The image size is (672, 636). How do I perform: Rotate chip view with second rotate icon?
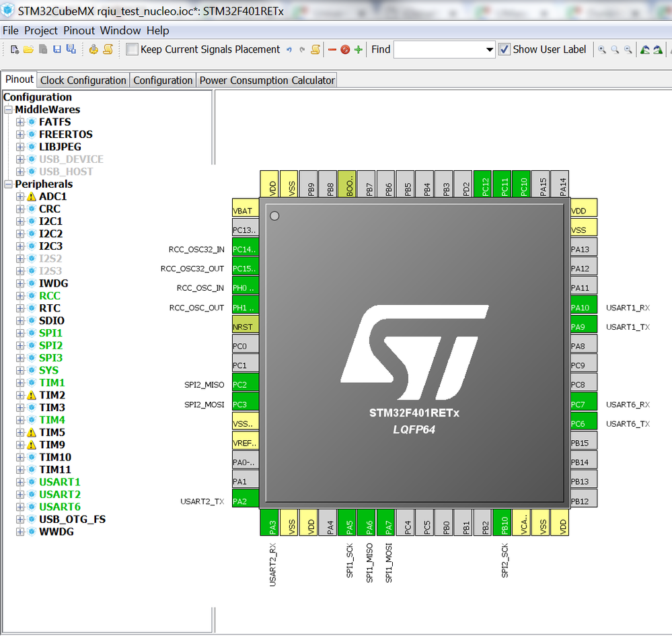[x=658, y=50]
